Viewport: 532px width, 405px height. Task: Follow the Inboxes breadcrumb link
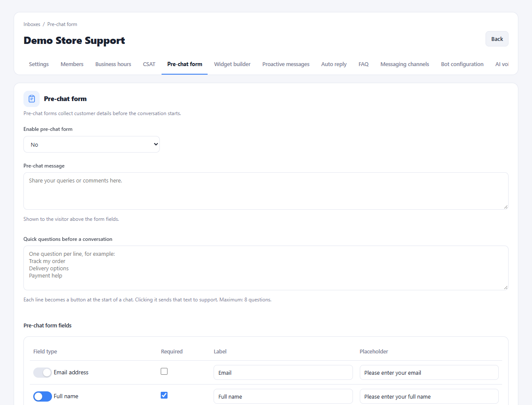[x=32, y=24]
